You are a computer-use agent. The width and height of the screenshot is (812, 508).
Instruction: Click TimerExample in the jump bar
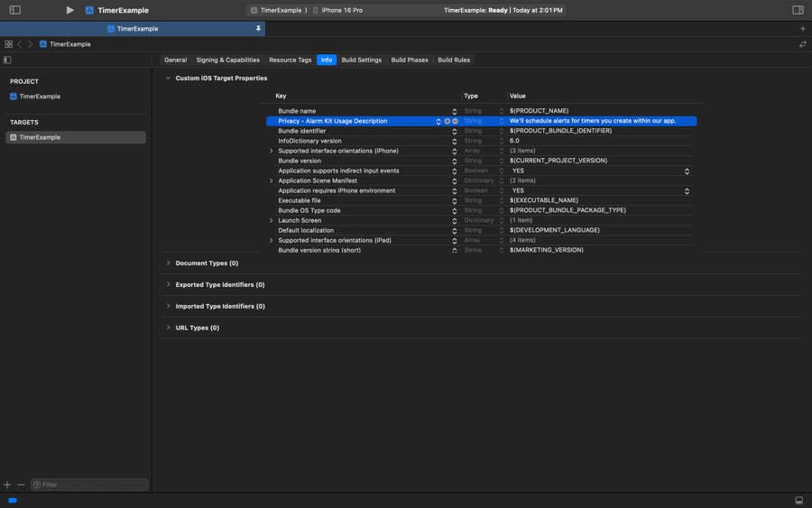[x=69, y=44]
